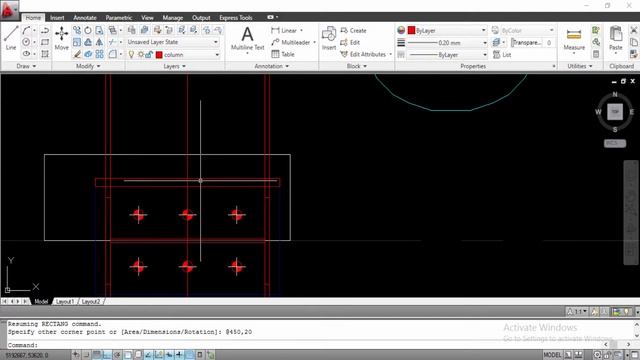The width and height of the screenshot is (640, 360).
Task: Select the Arc tool in Draw panel
Action: tap(26, 30)
